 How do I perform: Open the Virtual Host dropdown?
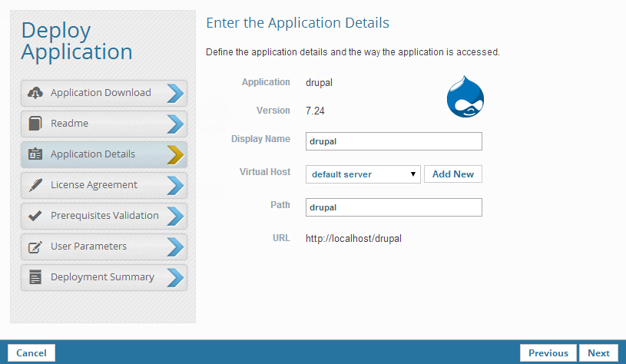[x=363, y=174]
